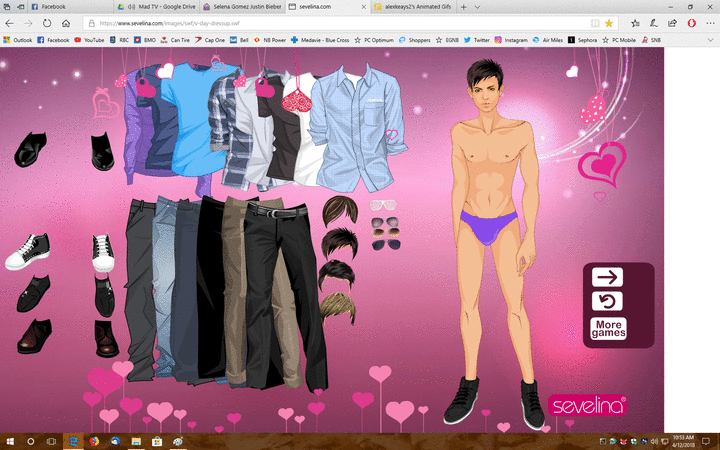Viewport: 720px width, 450px height.
Task: Choose the black-and-white sneaker, front view
Action: tap(103, 253)
